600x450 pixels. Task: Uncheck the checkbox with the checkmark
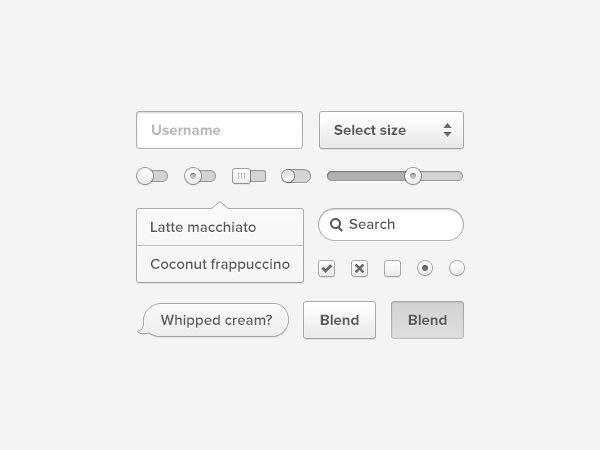tap(326, 268)
